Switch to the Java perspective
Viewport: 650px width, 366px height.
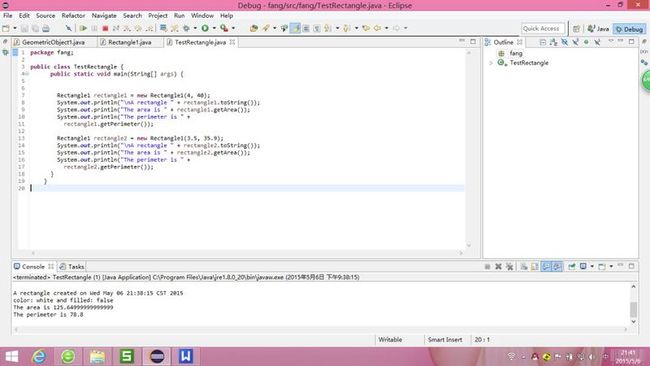point(598,29)
